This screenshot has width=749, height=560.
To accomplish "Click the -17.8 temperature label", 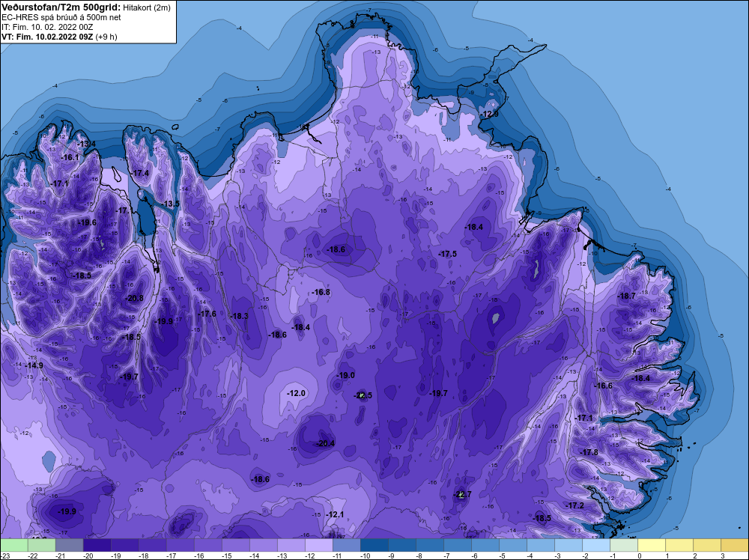I will click(x=589, y=452).
